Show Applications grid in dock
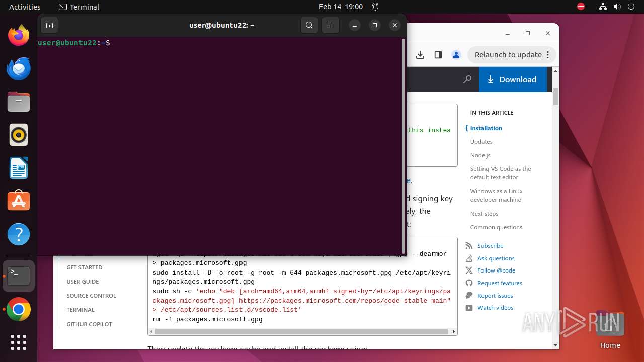The image size is (644, 362). click(19, 342)
